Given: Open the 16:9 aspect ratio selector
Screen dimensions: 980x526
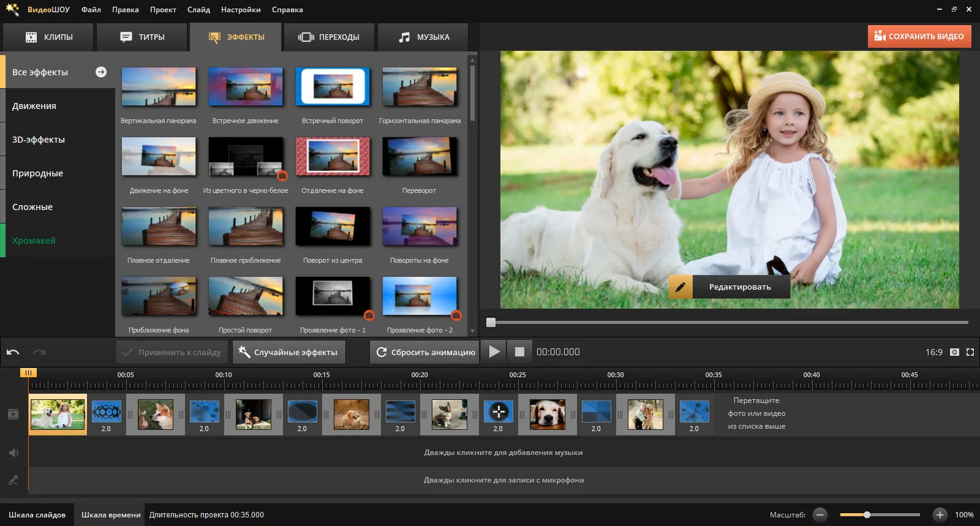Looking at the screenshot, I should pyautogui.click(x=933, y=352).
